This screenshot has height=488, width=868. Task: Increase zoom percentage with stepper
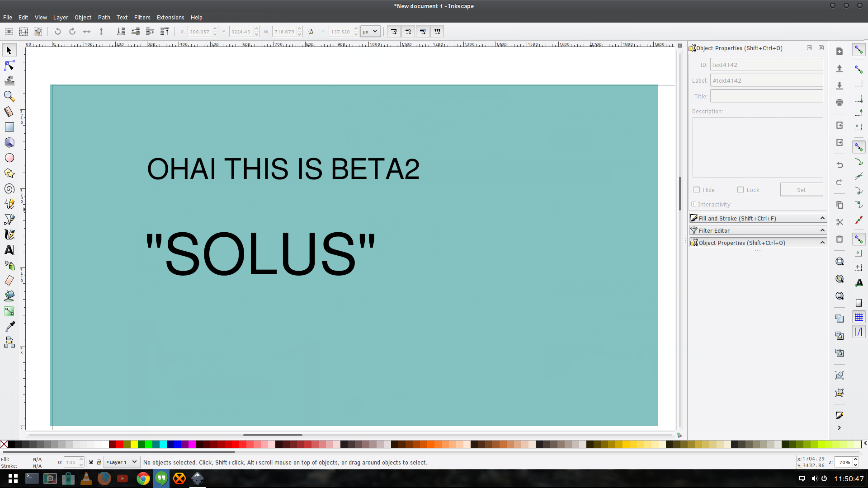855,460
